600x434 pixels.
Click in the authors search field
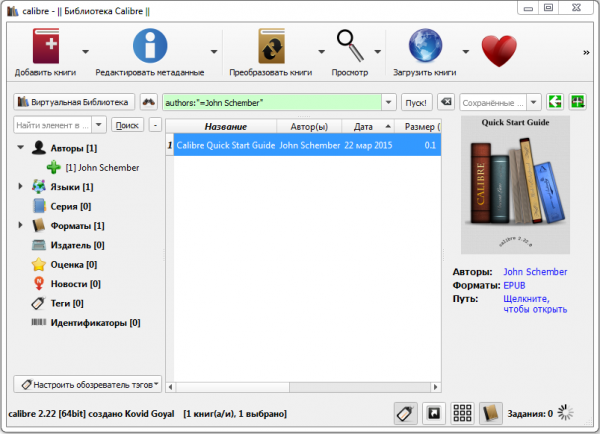[x=272, y=102]
